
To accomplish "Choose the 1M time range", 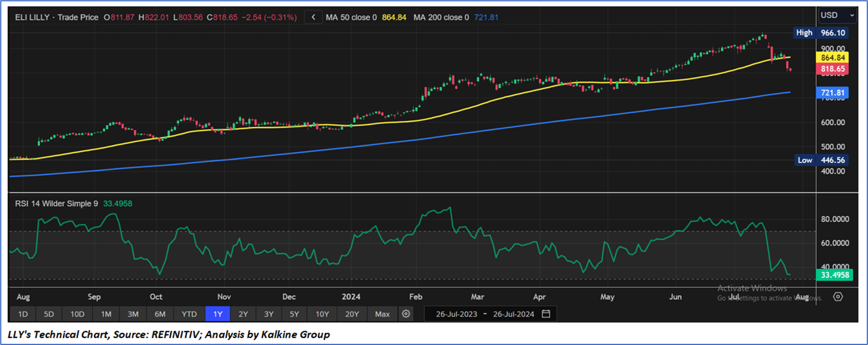I will coord(106,314).
